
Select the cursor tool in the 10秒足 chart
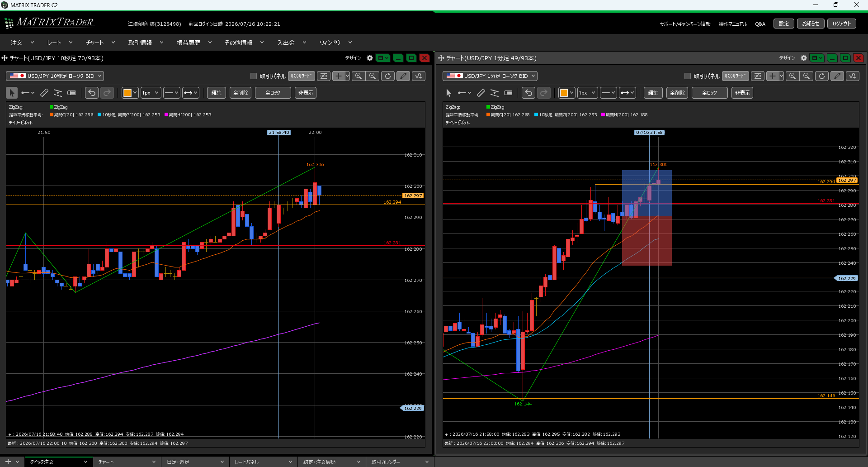tap(12, 93)
